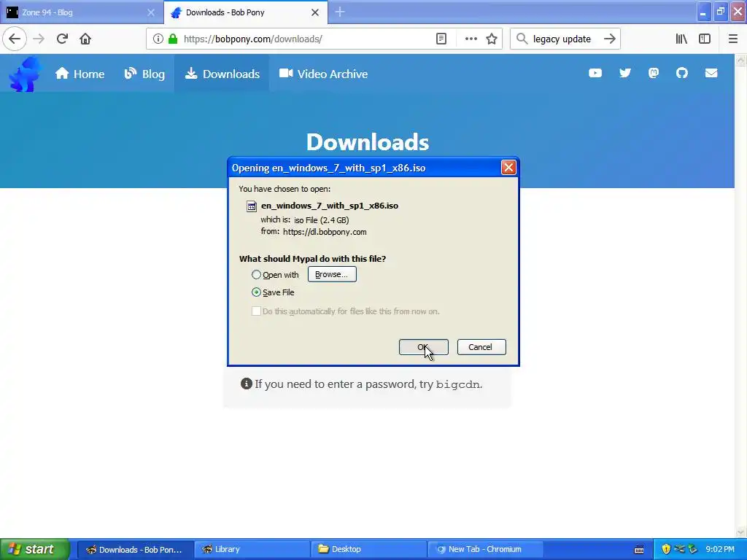Open a new tab with plus button
747x560 pixels.
point(340,12)
